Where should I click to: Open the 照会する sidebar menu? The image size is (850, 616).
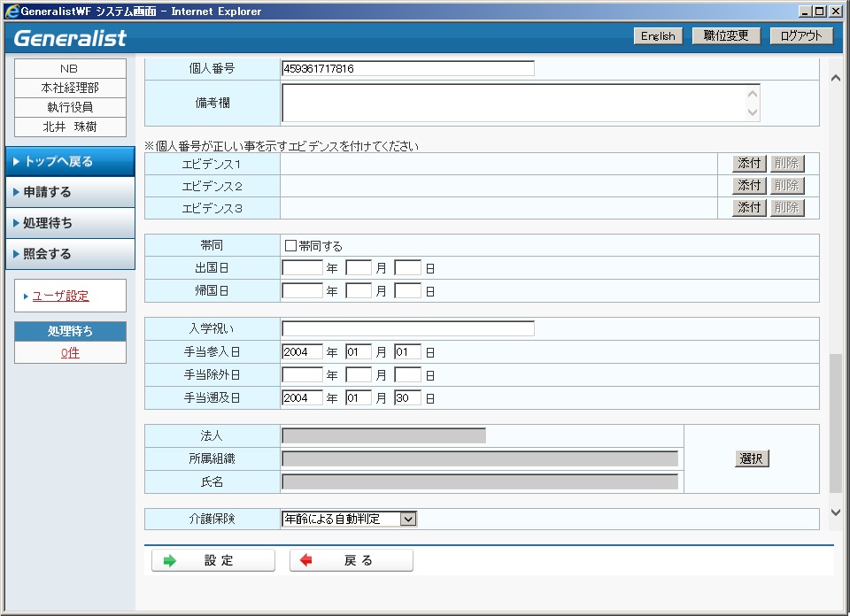70,254
